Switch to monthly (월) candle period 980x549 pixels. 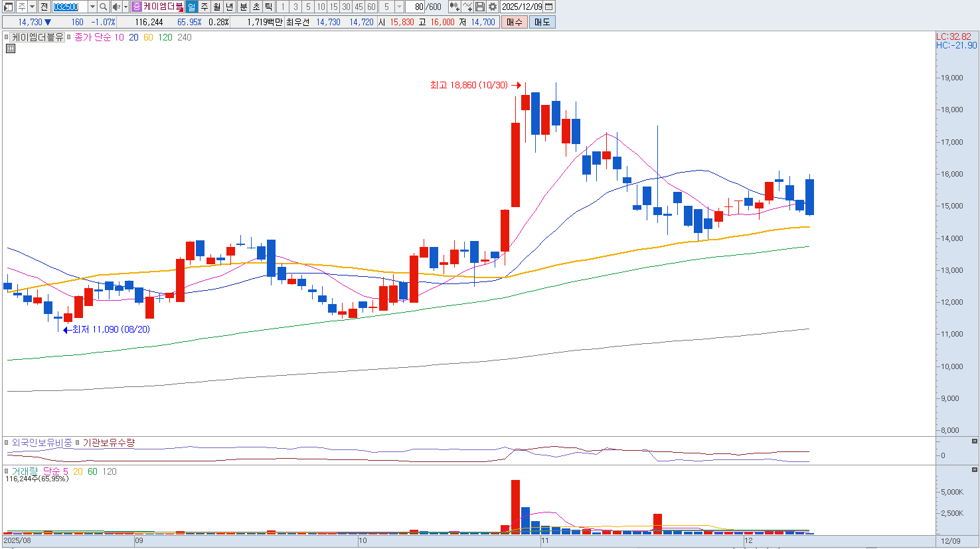pos(217,7)
